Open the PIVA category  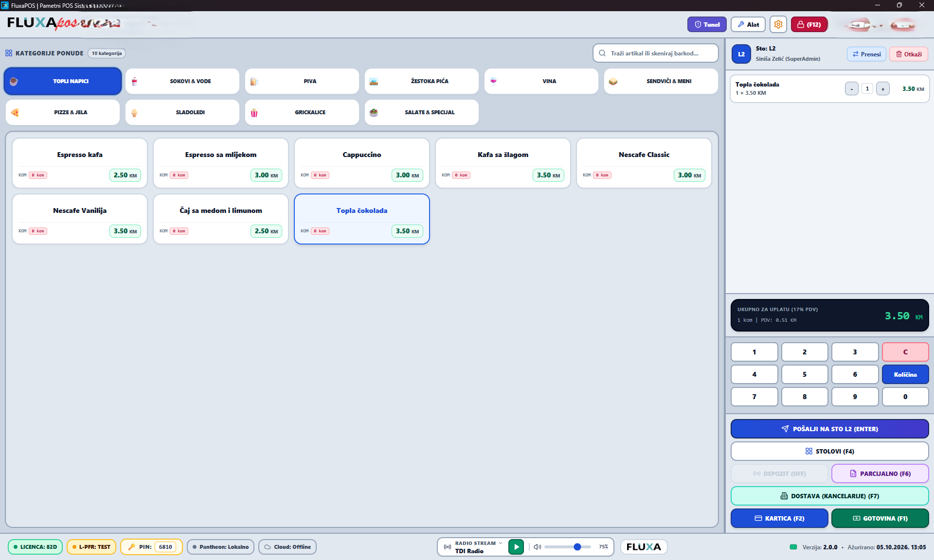tap(302, 81)
